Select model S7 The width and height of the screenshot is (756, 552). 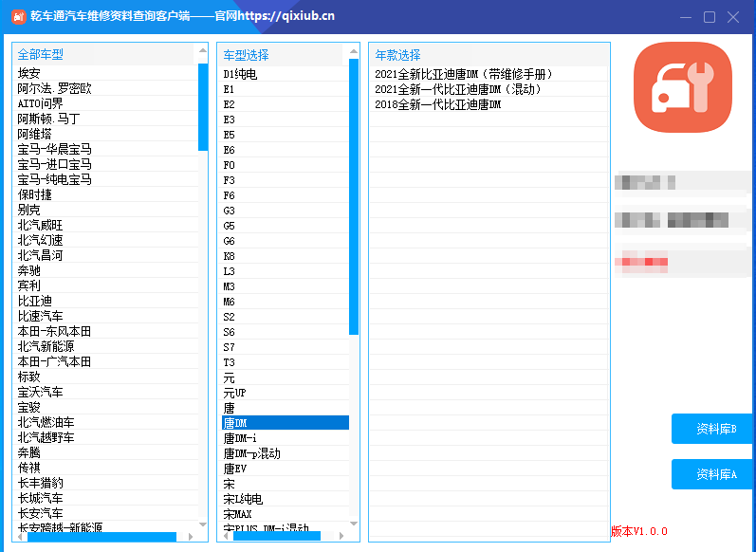[285, 347]
